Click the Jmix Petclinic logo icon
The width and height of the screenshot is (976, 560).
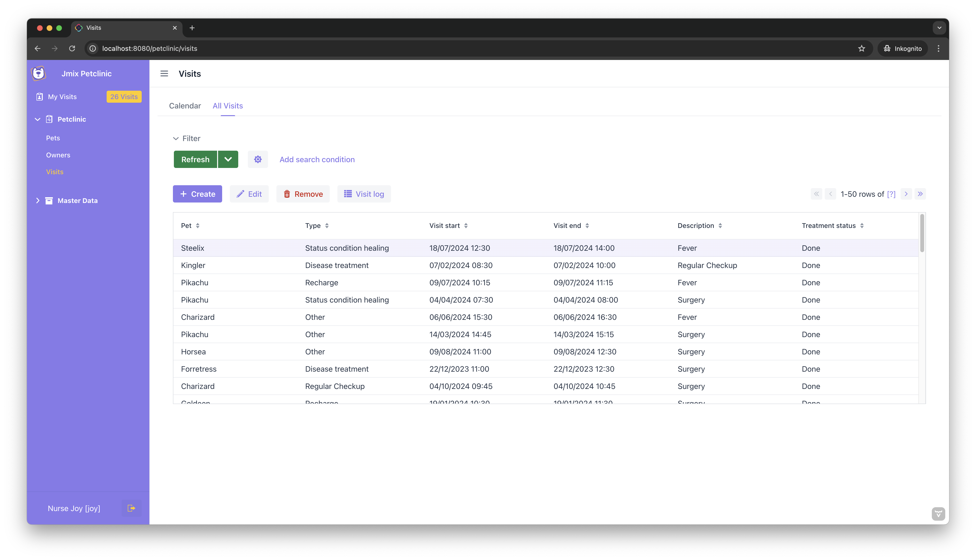tap(38, 73)
